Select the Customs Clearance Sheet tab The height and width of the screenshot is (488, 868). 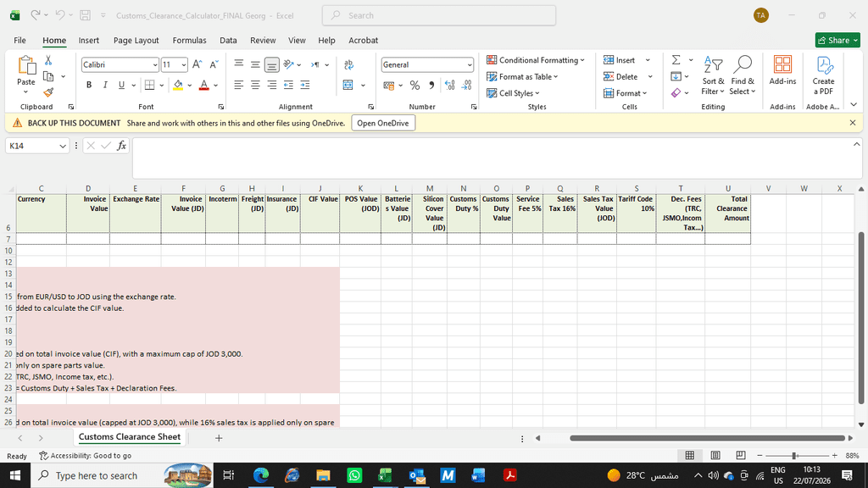[130, 436]
